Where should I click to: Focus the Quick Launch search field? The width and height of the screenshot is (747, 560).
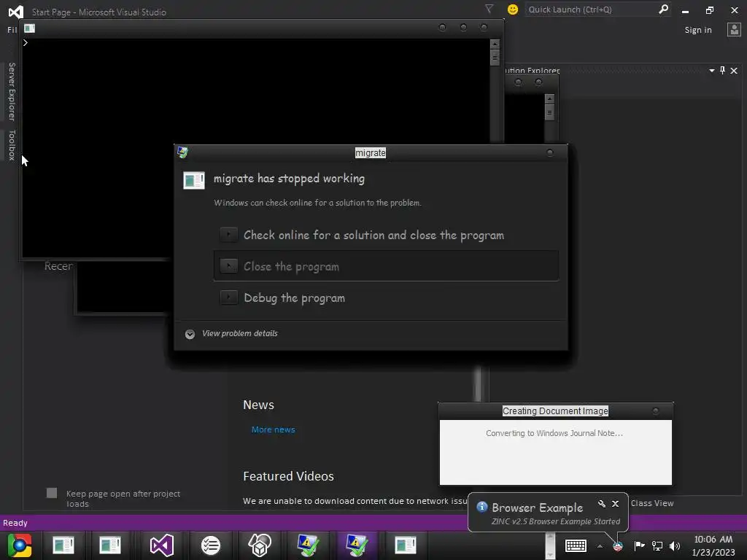(592, 9)
